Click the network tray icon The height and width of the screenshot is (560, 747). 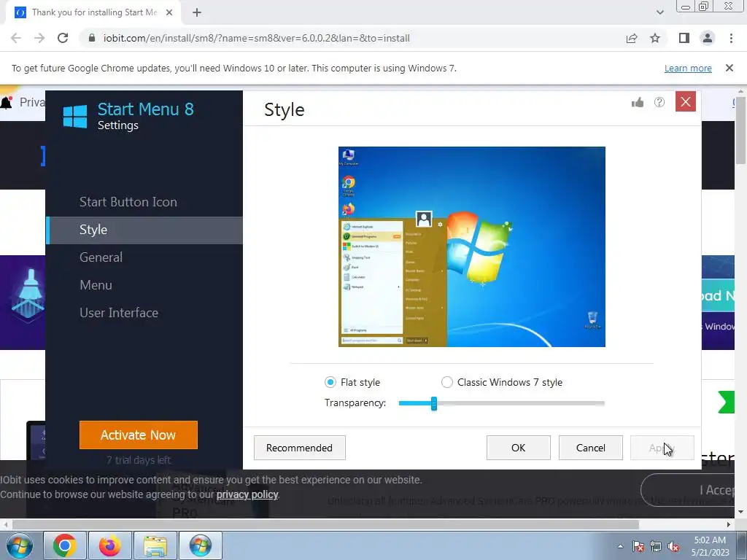point(656,546)
